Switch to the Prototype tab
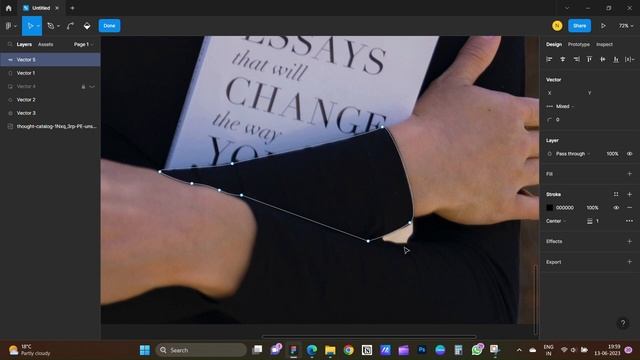Image resolution: width=640 pixels, height=360 pixels. (x=578, y=44)
